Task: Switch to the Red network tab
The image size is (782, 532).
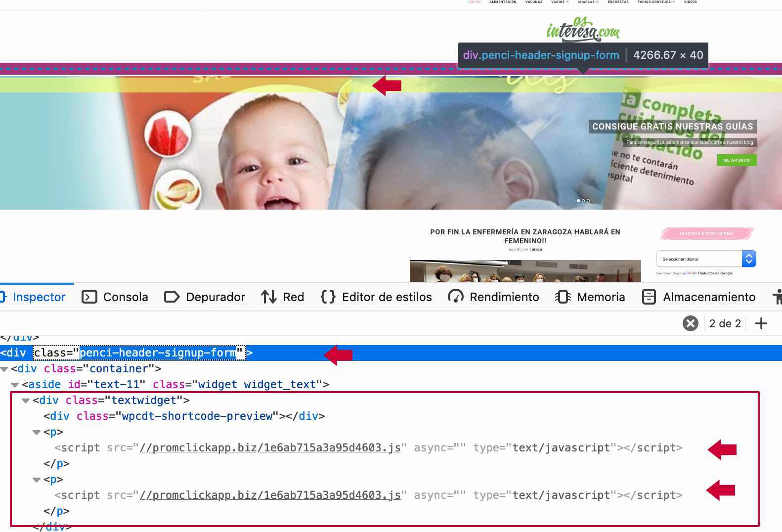Action: [282, 297]
